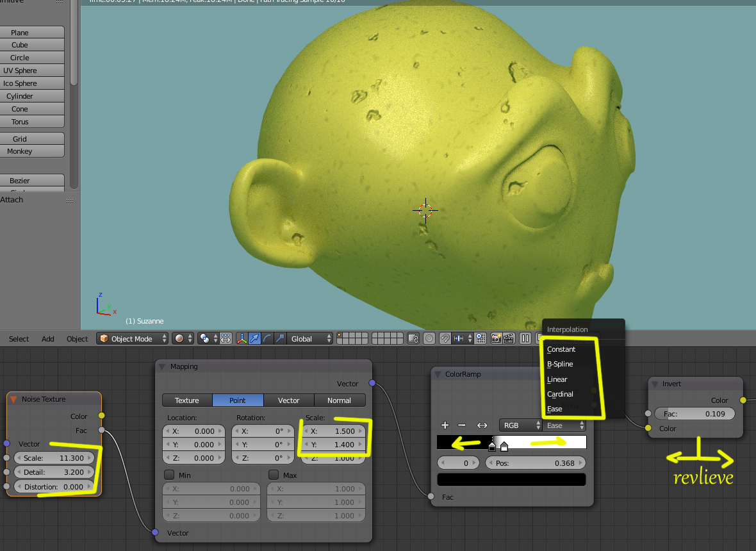Flip the ColorRamp with arrows icon
This screenshot has height=551, width=756.
coord(482,425)
